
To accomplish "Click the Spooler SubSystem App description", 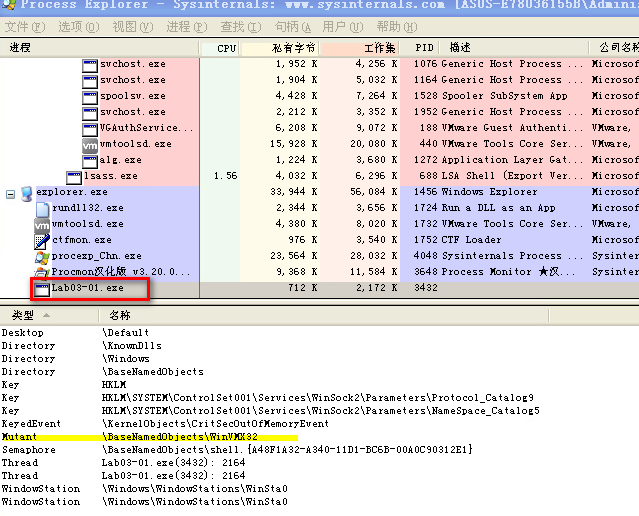I will (505, 96).
